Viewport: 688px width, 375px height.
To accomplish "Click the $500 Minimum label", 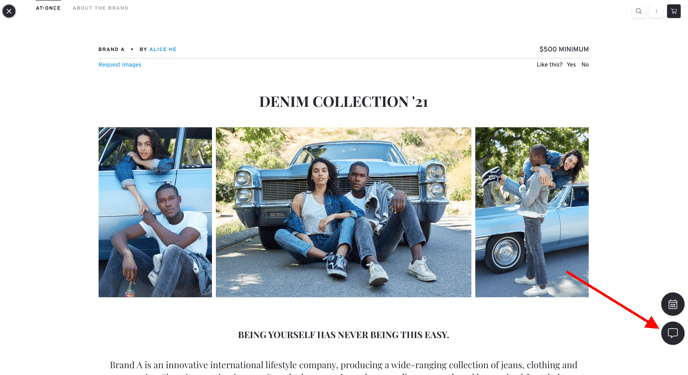I will (x=564, y=49).
